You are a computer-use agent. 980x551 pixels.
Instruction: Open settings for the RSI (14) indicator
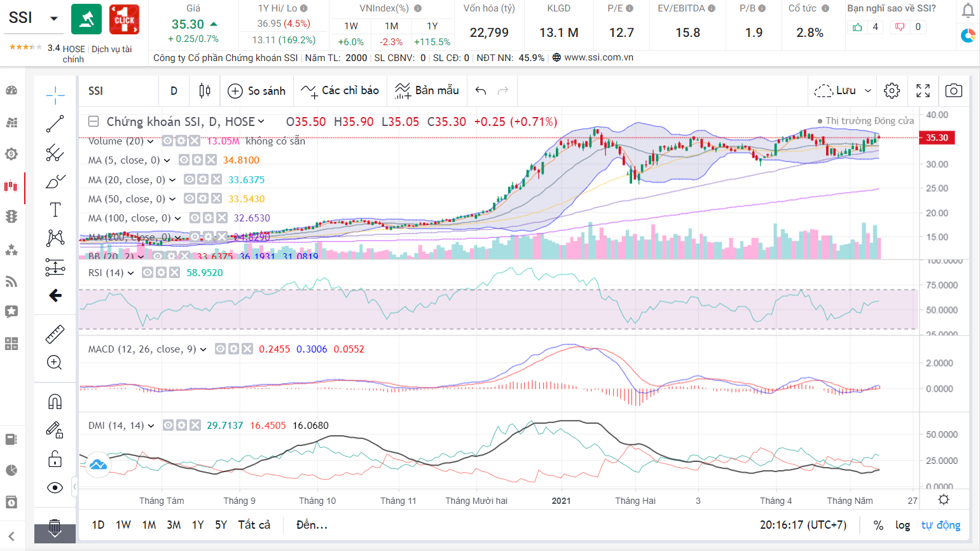161,273
